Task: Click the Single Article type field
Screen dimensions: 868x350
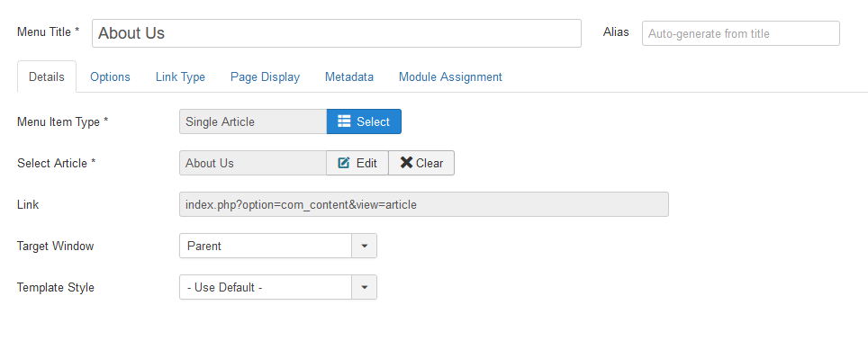Action: 253,121
